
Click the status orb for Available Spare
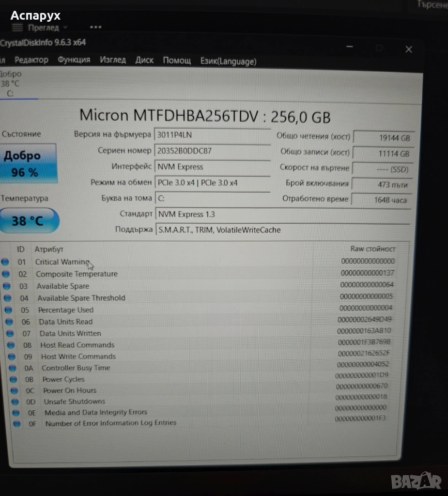pos(7,286)
